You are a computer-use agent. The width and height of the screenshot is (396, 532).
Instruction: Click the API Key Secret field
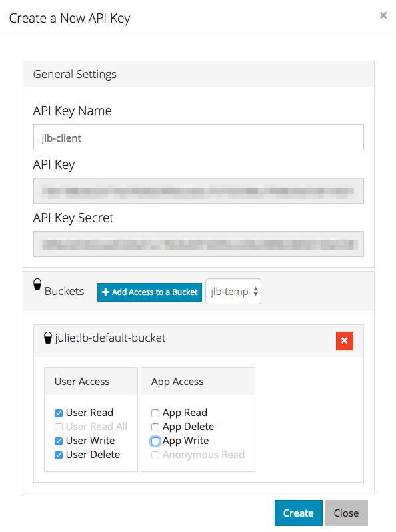199,244
